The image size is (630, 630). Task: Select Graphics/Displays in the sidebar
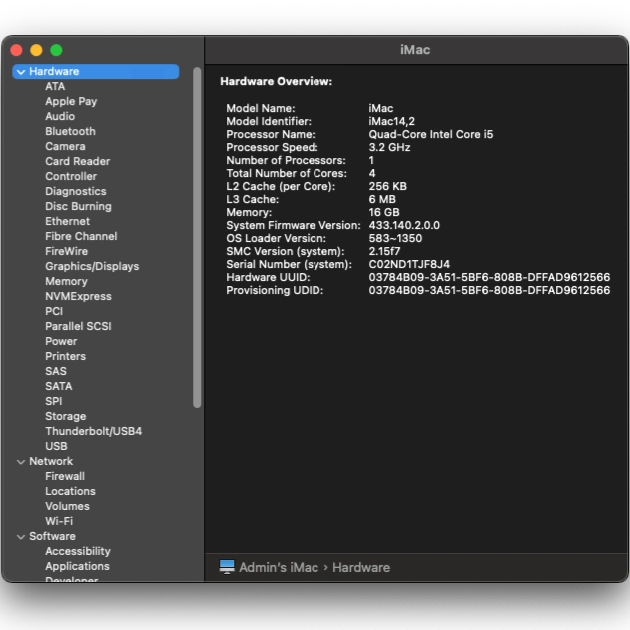tap(92, 266)
